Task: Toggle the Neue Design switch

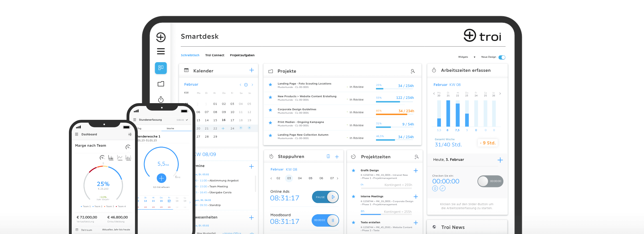Action: [502, 57]
